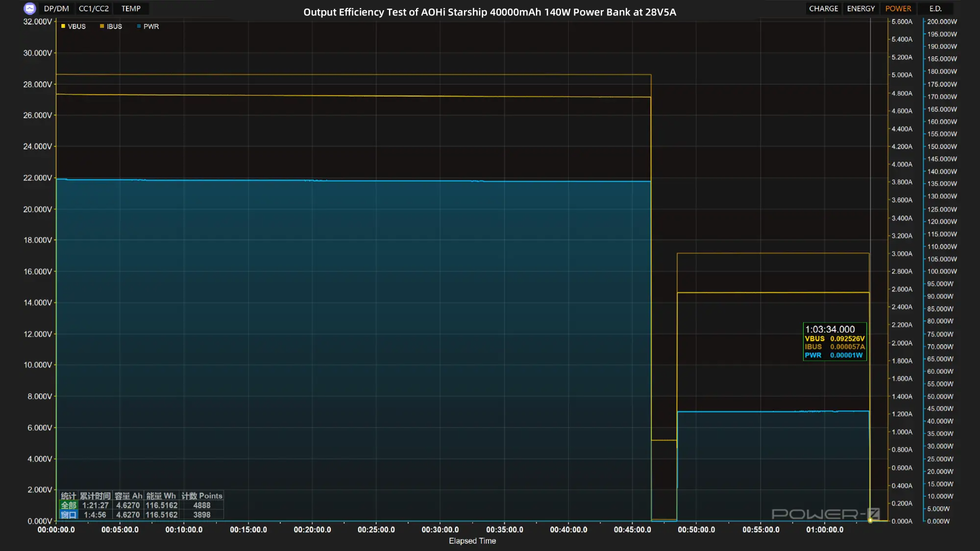Click the yellow VBUS color swatch

pyautogui.click(x=63, y=26)
